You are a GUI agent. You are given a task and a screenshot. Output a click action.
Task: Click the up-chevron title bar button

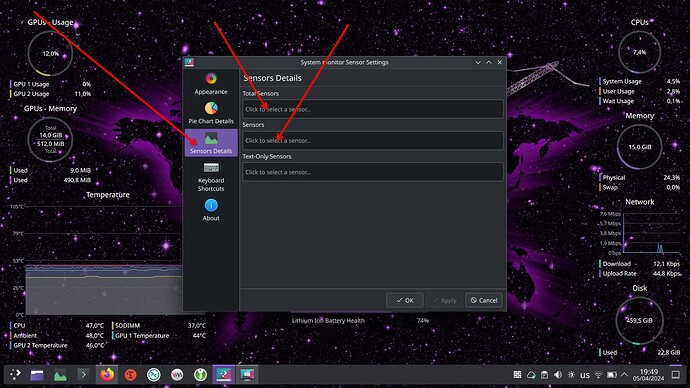489,62
